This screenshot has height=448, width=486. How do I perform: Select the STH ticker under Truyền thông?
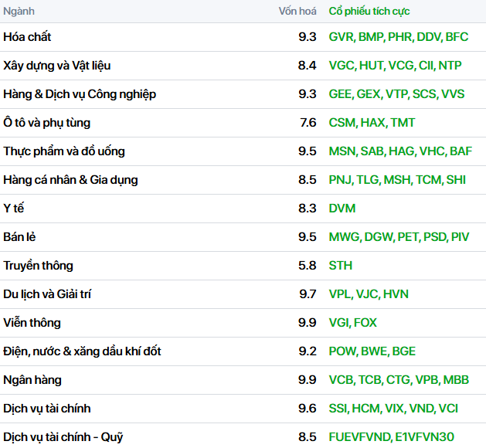coord(340,266)
